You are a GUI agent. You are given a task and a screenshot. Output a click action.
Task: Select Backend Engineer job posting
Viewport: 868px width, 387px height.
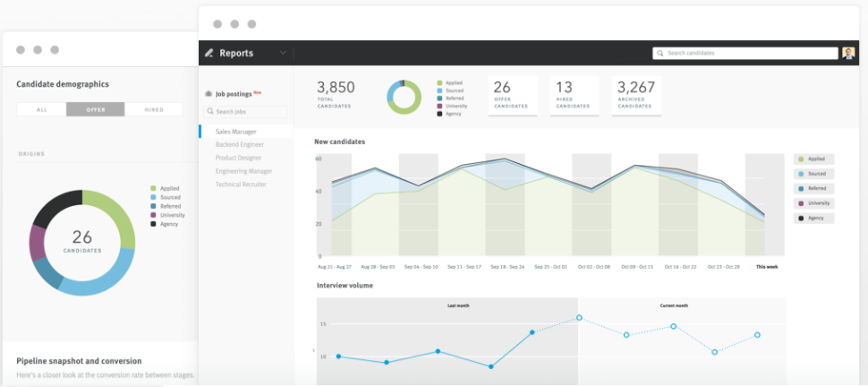pos(239,145)
